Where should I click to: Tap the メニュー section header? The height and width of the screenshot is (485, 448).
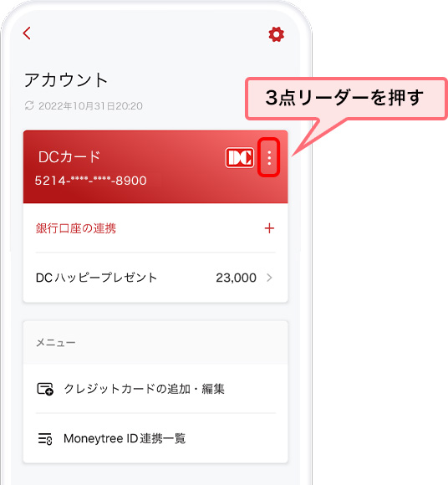point(56,343)
